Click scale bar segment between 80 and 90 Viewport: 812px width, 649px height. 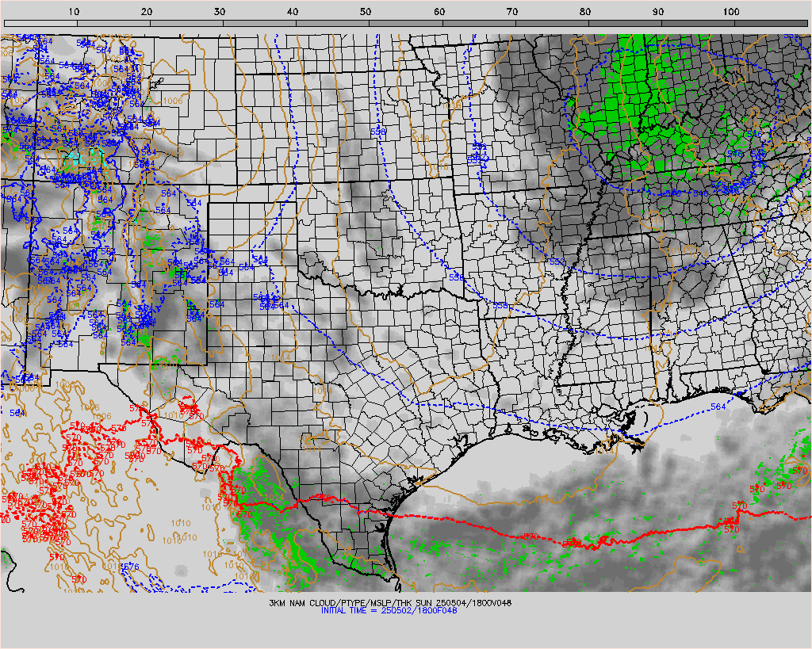pos(625,23)
